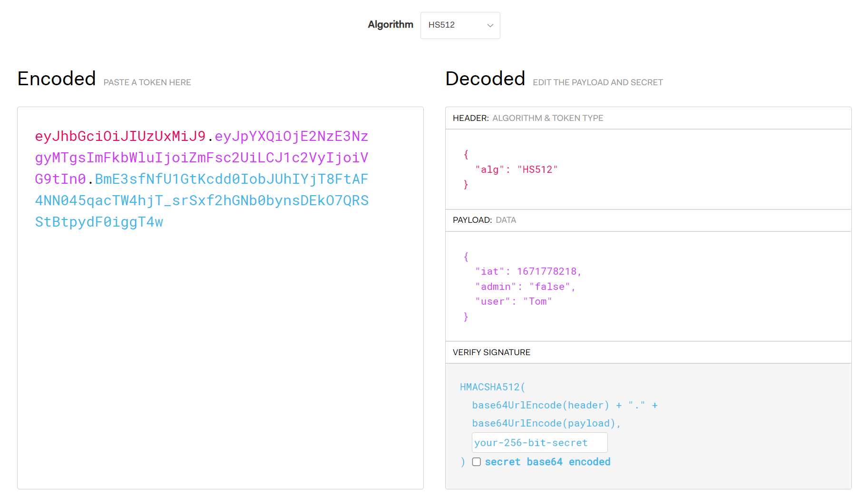Click the Encoded heading
Screen dimensions: 868x497
(57, 79)
